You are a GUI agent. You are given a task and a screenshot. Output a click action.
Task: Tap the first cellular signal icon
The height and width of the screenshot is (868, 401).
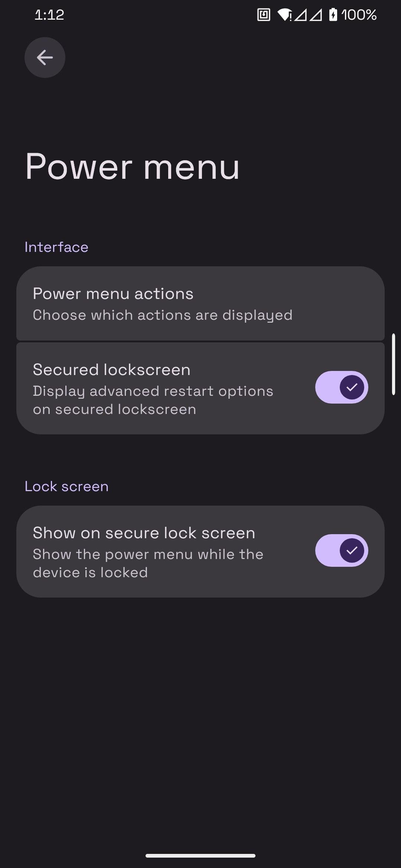300,15
